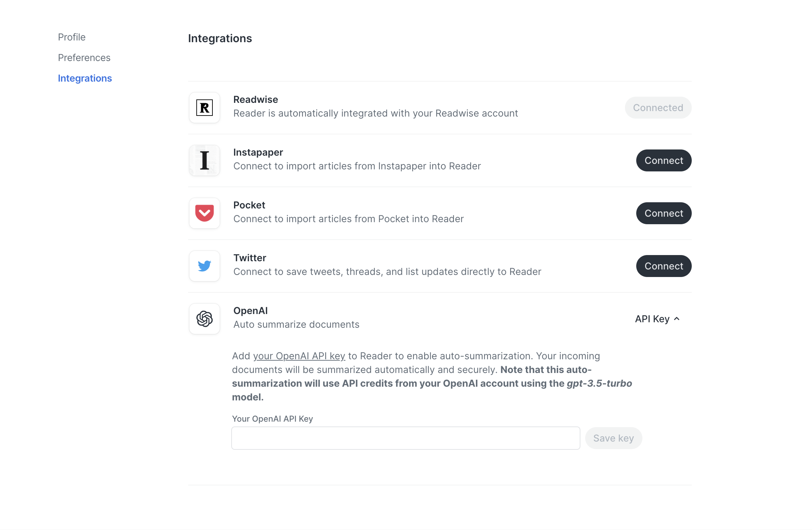812x530 pixels.
Task: Collapse the OpenAI API Key section
Action: [x=657, y=319]
